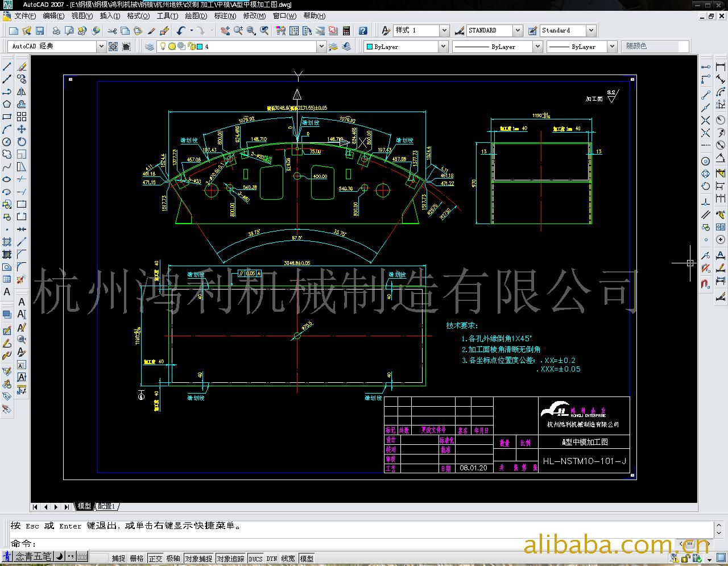Toggle 栅格 grid display in status bar

coord(137,559)
